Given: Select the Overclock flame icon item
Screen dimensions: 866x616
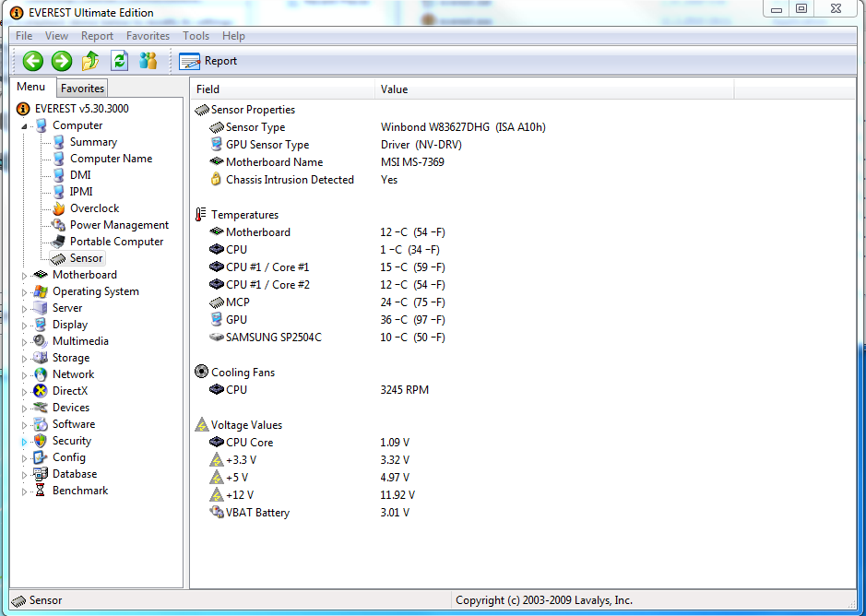Looking at the screenshot, I should [x=60, y=208].
